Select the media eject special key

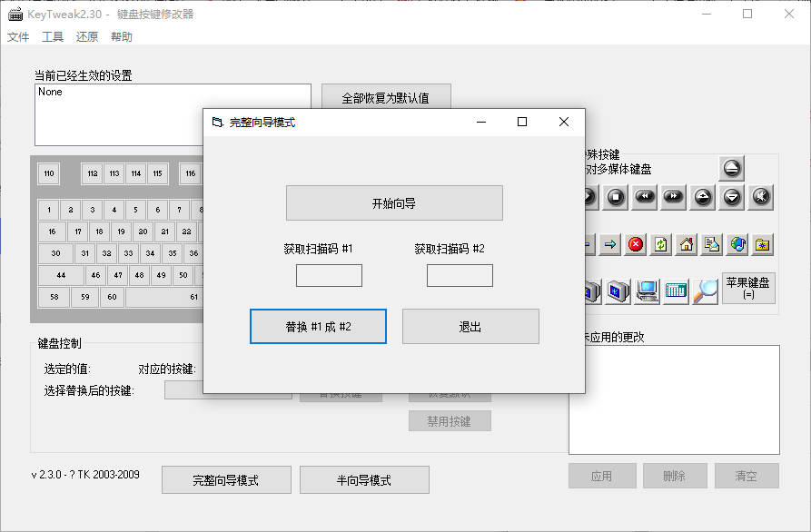coord(731,168)
